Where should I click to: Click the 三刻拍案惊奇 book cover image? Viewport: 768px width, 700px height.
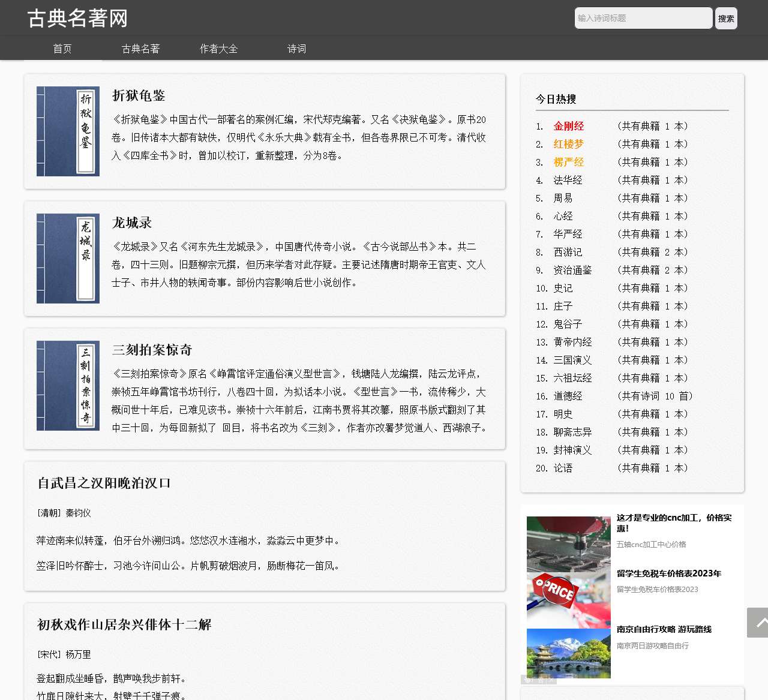tap(68, 386)
